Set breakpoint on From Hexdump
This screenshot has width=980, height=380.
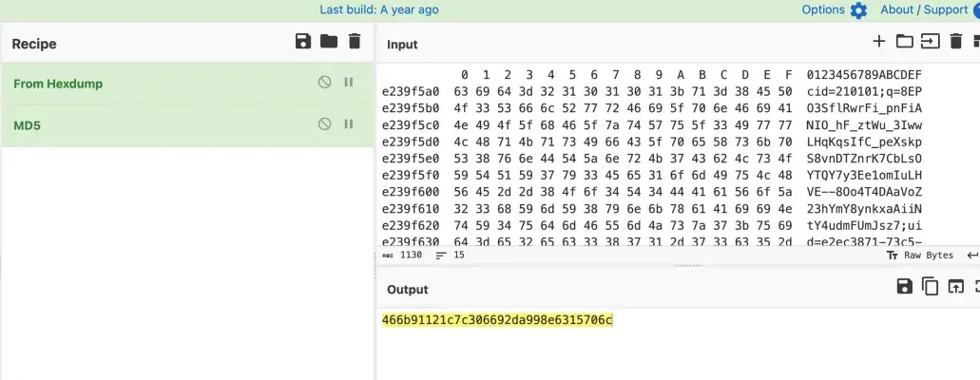tap(348, 83)
